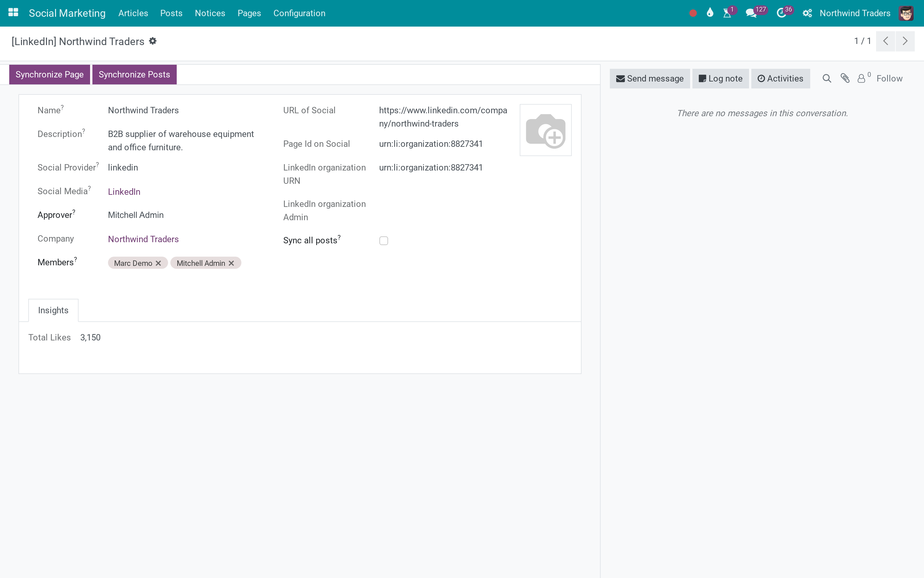Open the Articles menu
The image size is (924, 578).
pos(133,13)
